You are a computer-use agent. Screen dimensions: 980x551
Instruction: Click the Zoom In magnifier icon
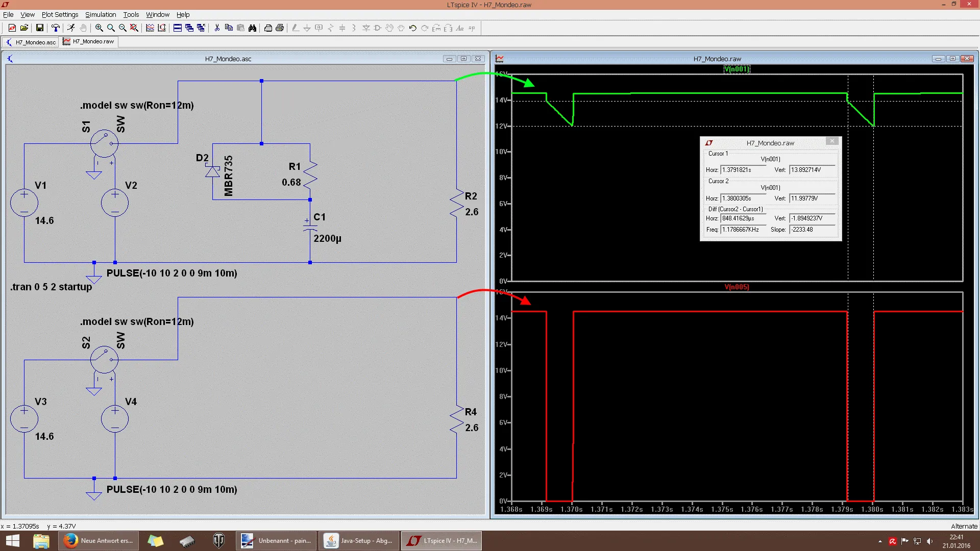tap(99, 28)
